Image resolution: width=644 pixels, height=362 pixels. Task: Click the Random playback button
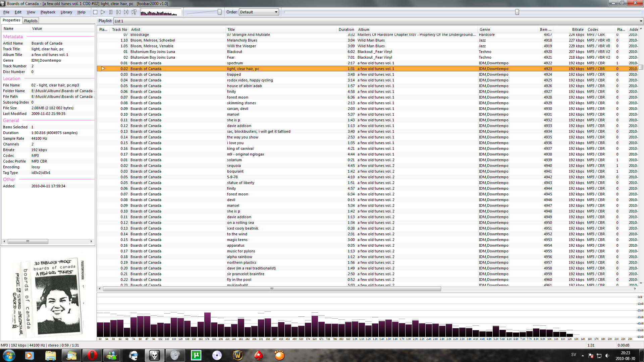(134, 12)
